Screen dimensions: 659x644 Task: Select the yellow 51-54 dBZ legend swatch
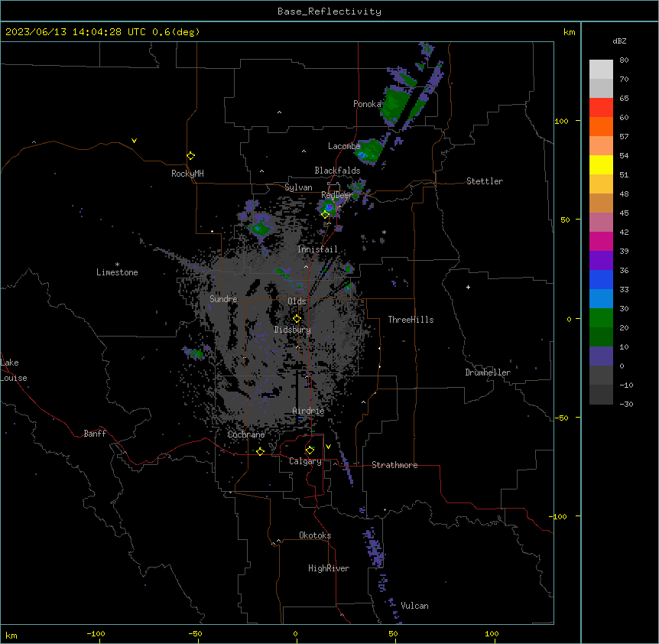601,164
